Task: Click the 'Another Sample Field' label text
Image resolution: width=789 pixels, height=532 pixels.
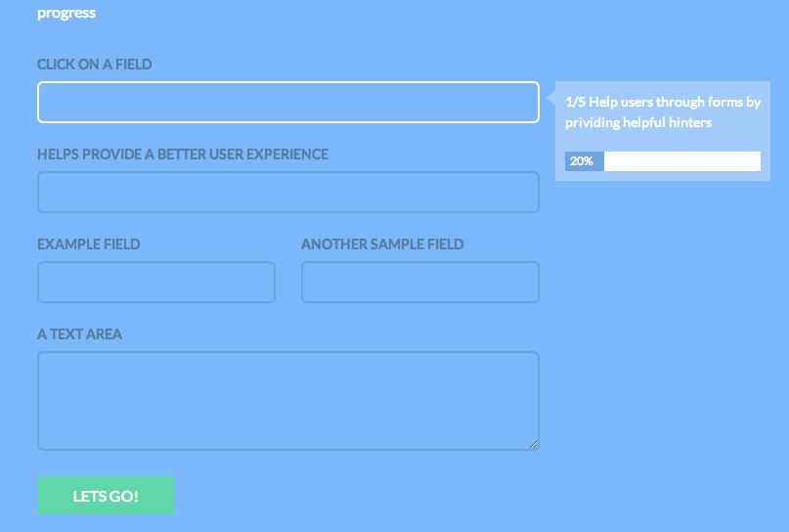Action: tap(382, 244)
